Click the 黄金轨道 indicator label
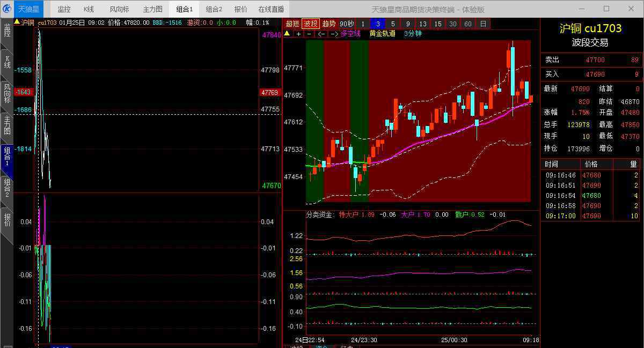The height and width of the screenshot is (348, 644). pos(382,33)
